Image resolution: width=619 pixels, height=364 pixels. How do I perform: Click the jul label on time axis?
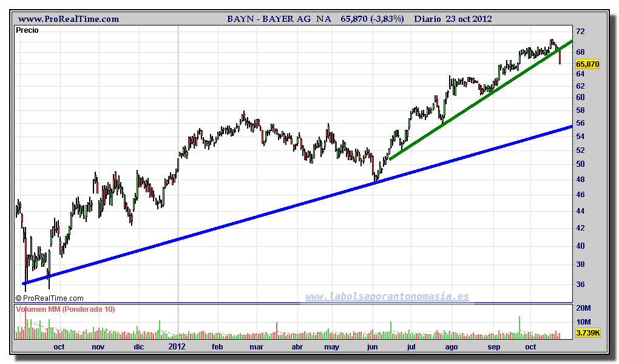[x=411, y=348]
